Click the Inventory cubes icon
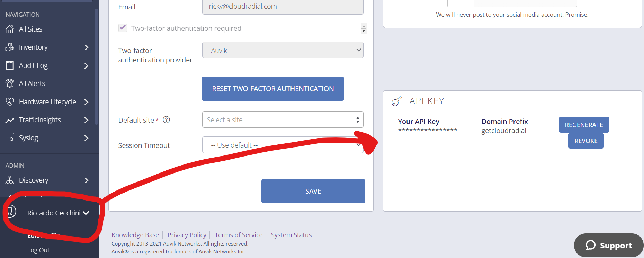 [10, 47]
